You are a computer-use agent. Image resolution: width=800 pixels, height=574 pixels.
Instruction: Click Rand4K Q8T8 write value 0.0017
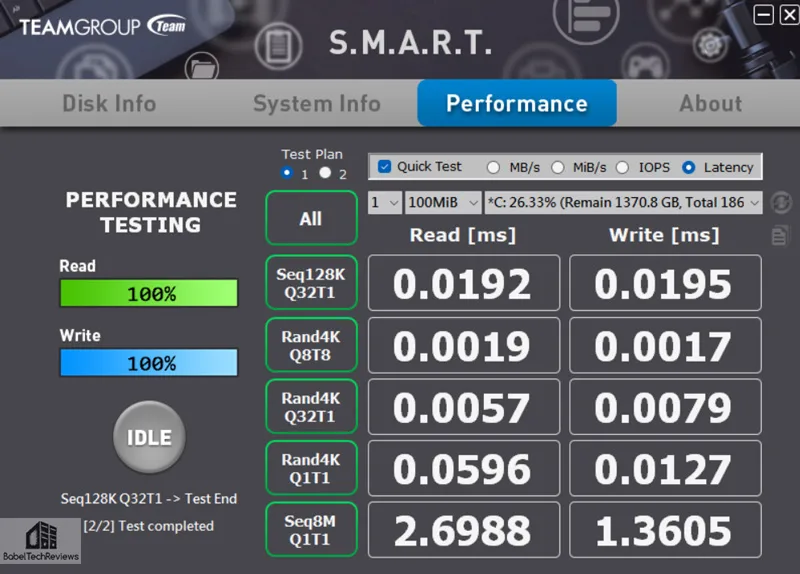pos(665,345)
